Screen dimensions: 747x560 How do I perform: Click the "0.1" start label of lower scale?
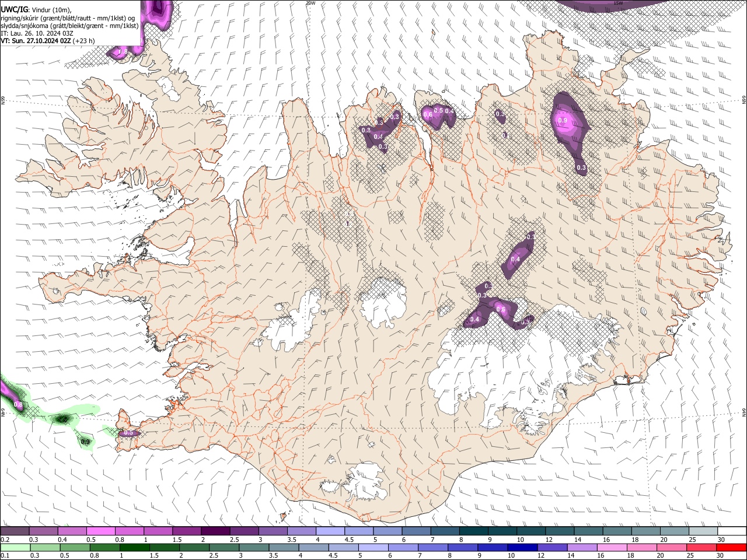4,556
